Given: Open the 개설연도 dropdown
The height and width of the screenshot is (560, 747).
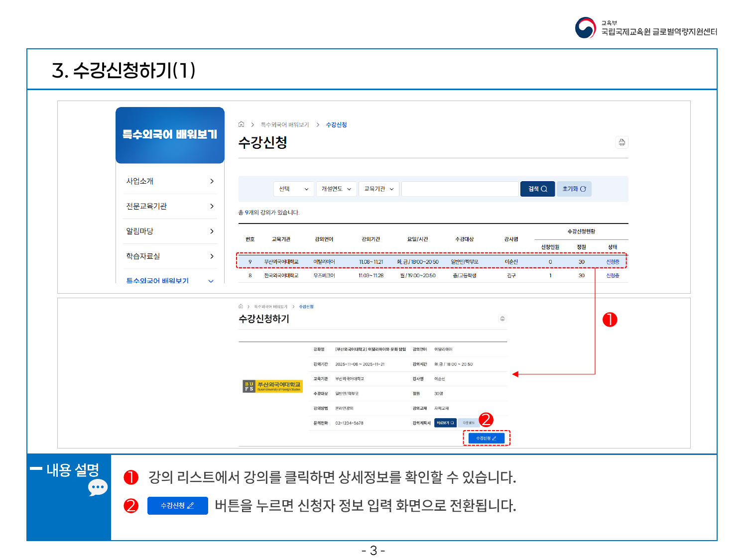Looking at the screenshot, I should 336,189.
